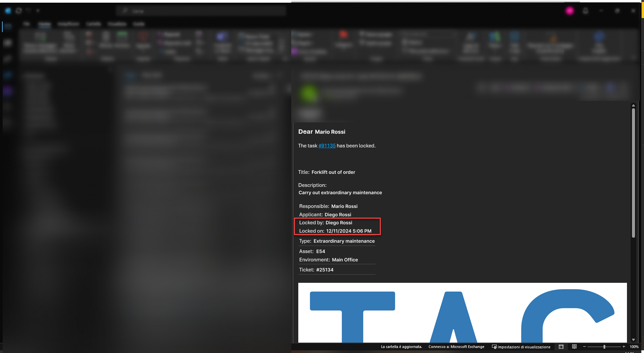Click the Cerca search box
Screen dimensions: 644x353
click(201, 11)
